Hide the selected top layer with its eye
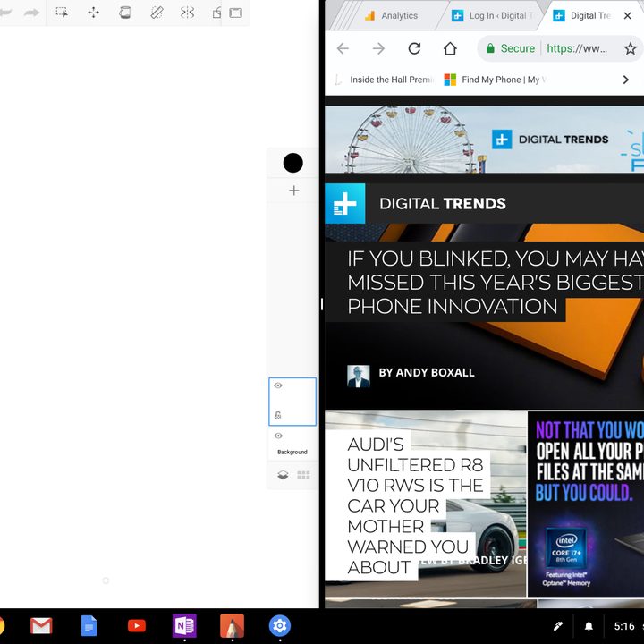 click(278, 386)
